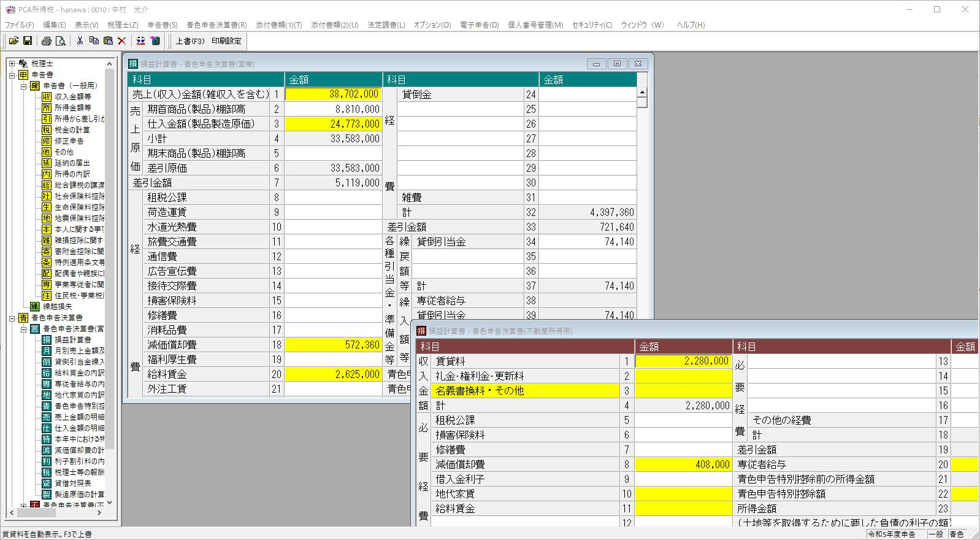Click tree panel scroll-down arrow
Image resolution: width=980 pixels, height=540 pixels.
(x=110, y=503)
